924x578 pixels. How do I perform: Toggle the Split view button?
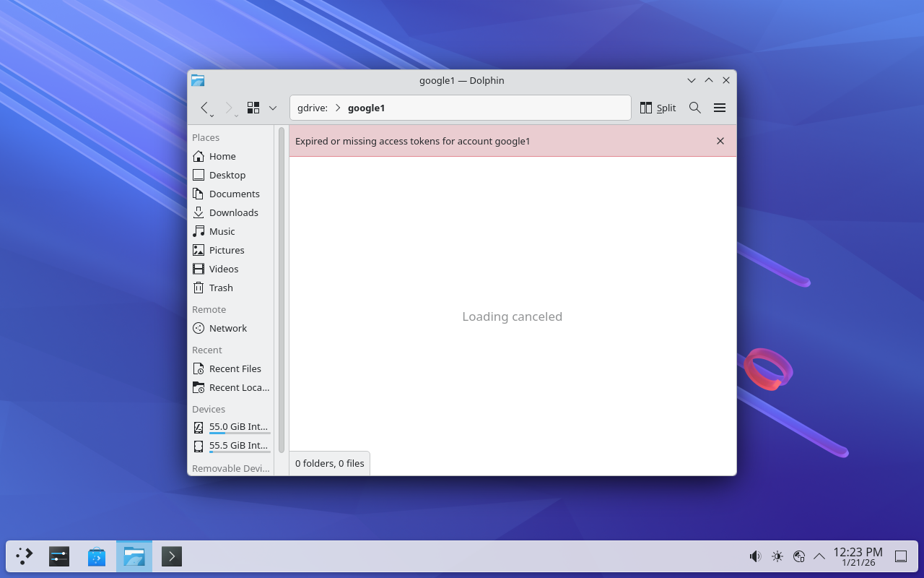(x=658, y=108)
